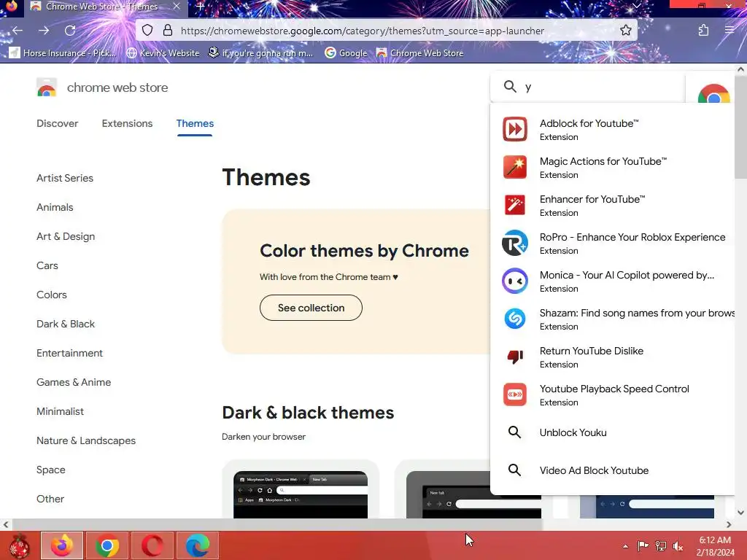
Task: Launch Opera from the taskbar
Action: (x=152, y=545)
